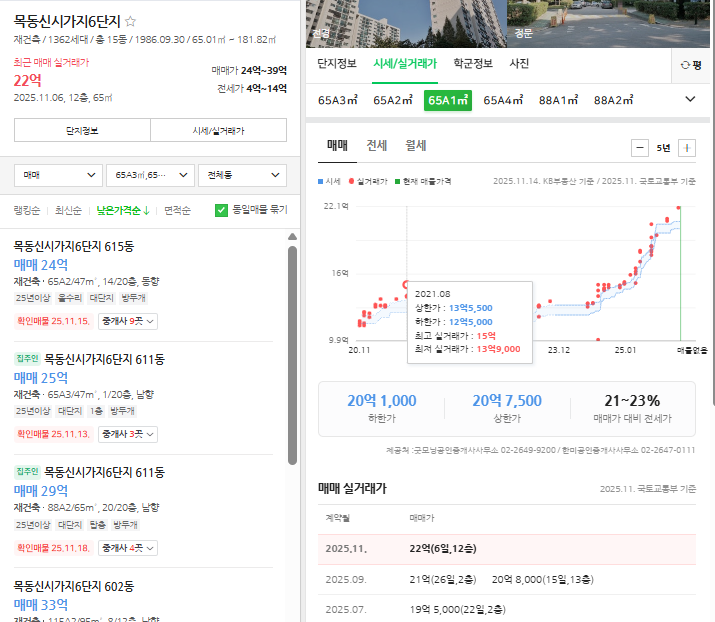Open the 매매 25억 listing price
The image size is (715, 622).
pyautogui.click(x=41, y=378)
